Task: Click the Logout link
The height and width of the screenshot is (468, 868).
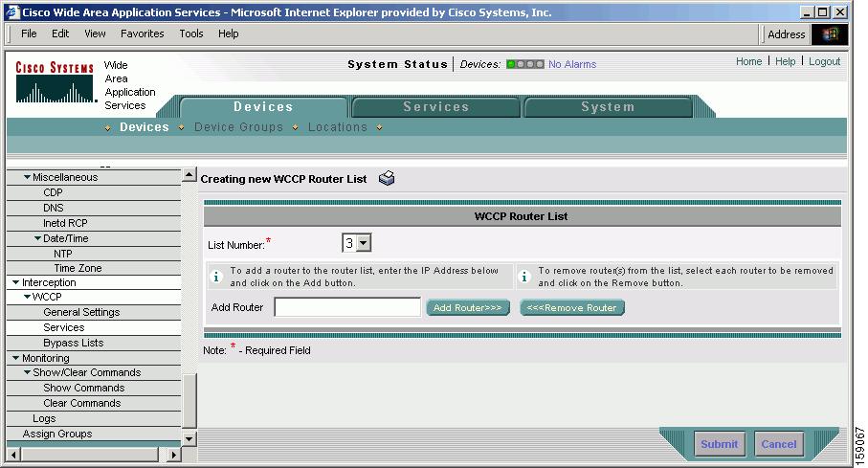Action: click(824, 61)
